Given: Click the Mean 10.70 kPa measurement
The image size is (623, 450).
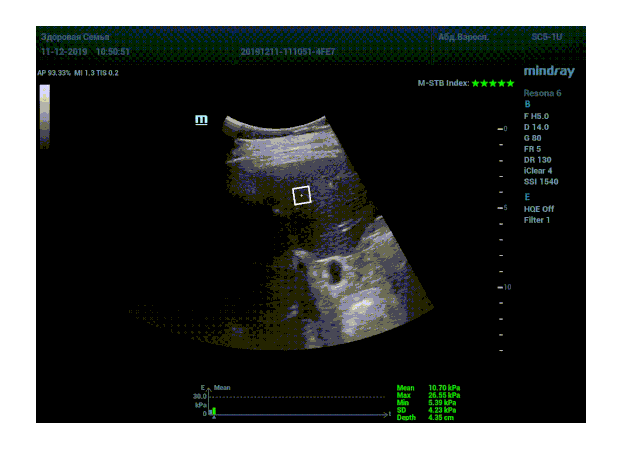Looking at the screenshot, I should [428, 388].
